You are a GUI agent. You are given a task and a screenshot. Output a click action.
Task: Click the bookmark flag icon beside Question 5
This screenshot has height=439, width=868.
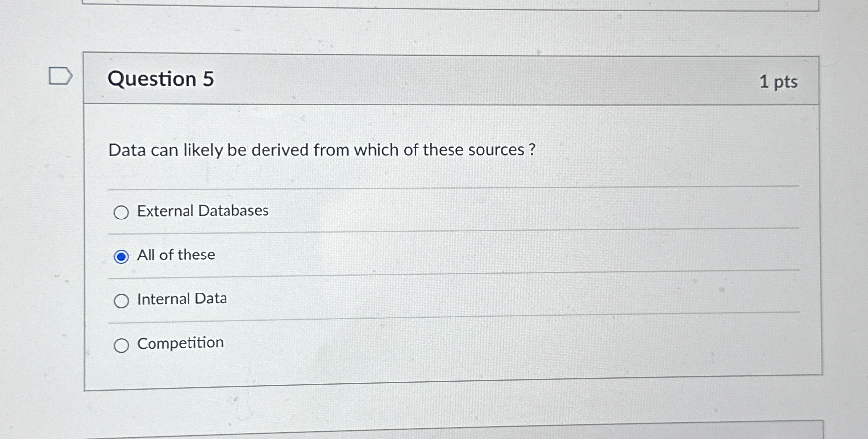tap(61, 74)
